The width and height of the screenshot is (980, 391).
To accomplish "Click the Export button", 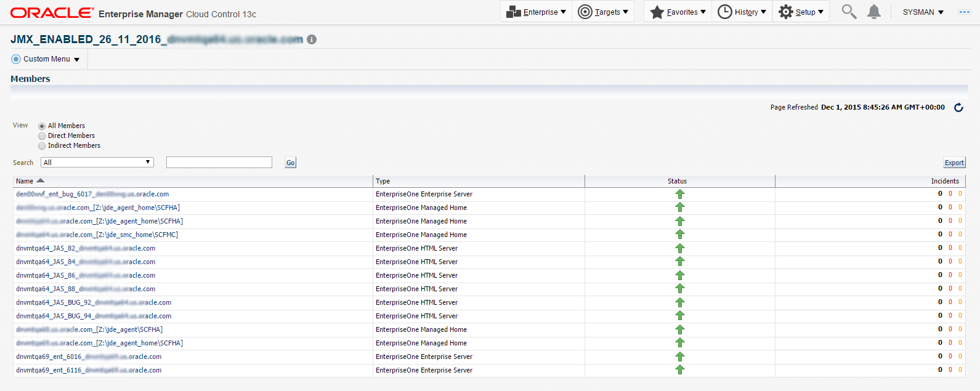I will (954, 163).
